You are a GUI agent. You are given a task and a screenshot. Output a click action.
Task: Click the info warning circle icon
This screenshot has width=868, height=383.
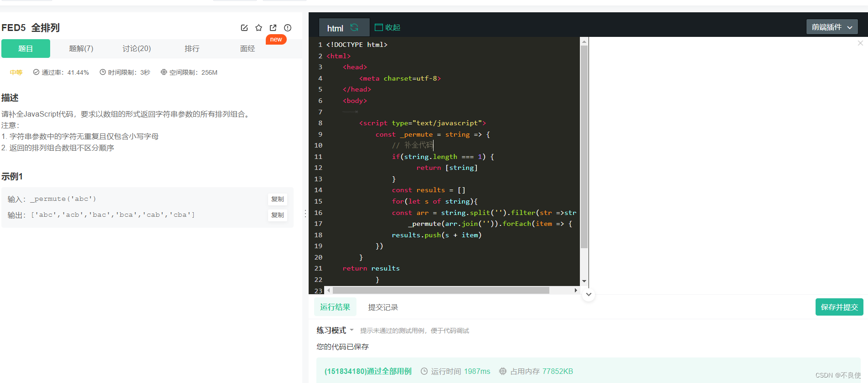288,28
